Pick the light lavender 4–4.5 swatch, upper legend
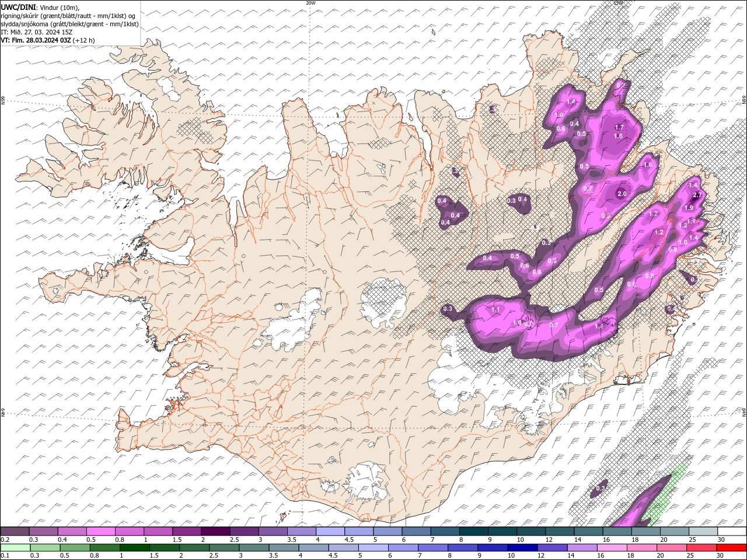The height and width of the screenshot is (560, 747). pos(330,531)
